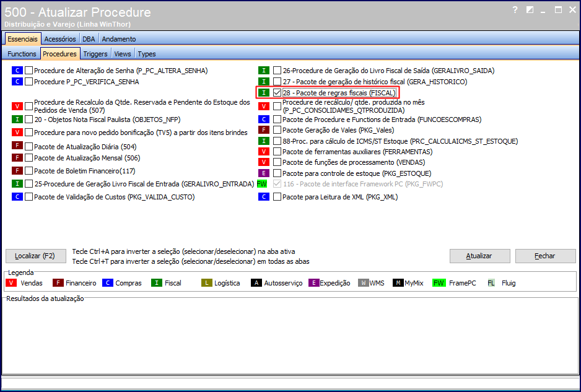The height and width of the screenshot is (392, 581).
Task: Click the Fluig FL legend swatch
Action: pos(491,283)
